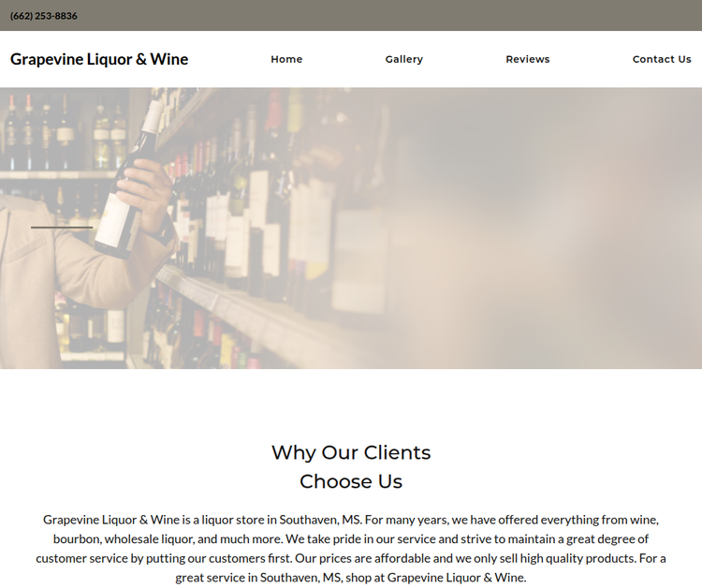702x588 pixels.
Task: Click the wine bottle held in the hero image
Action: [129, 179]
